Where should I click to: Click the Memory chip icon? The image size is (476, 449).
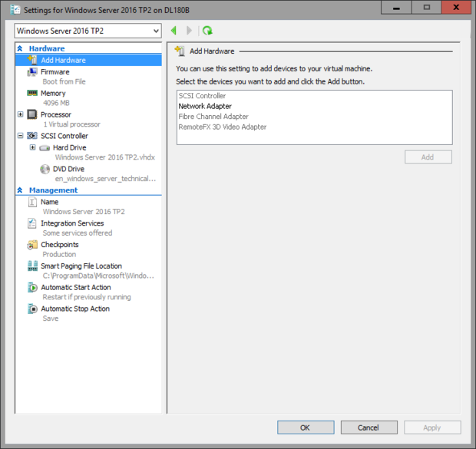(32, 93)
